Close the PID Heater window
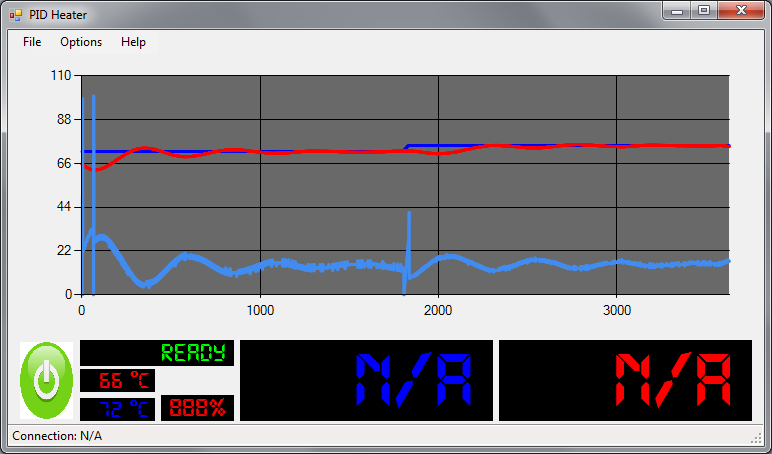Viewport: 772px width, 454px height. point(741,10)
